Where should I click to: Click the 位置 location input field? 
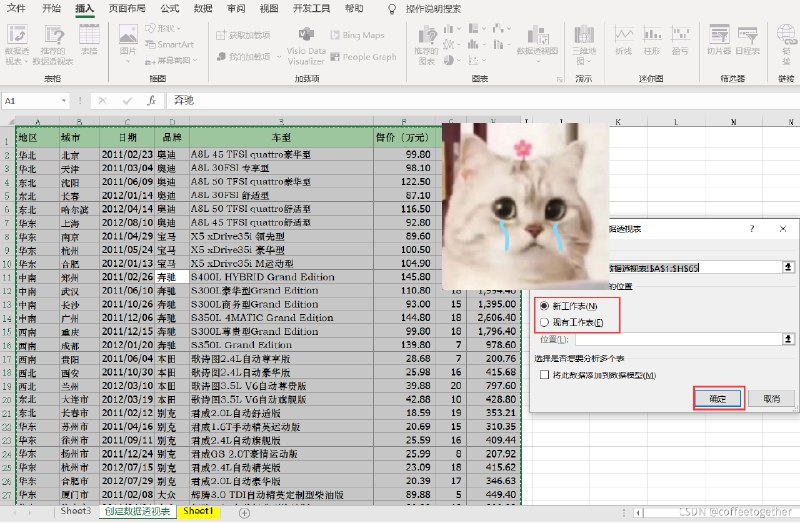pos(679,339)
